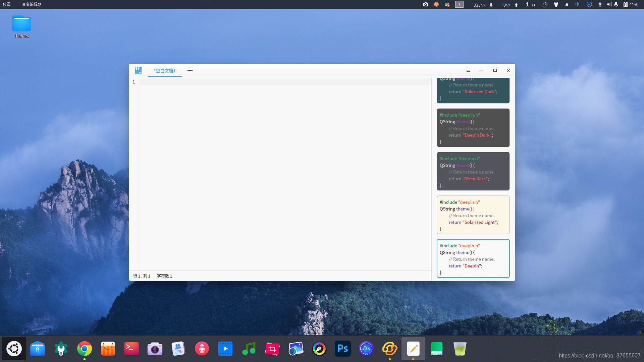The image size is (644, 362).
Task: Click the battery 90% indicator
Action: [x=630, y=4]
